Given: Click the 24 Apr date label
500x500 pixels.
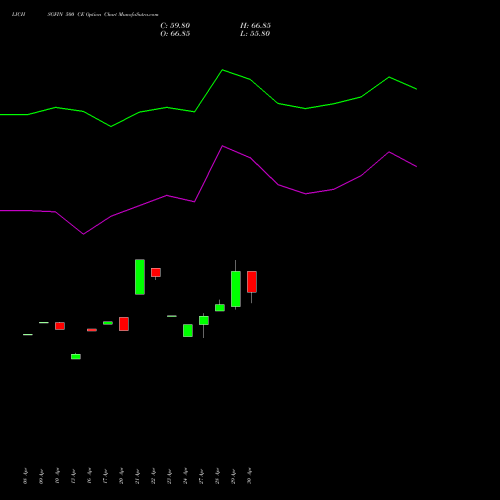Looking at the screenshot, I should coord(186,476).
